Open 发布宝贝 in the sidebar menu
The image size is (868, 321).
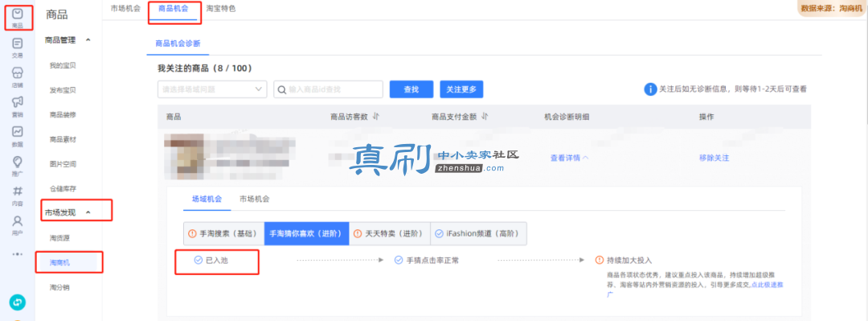63,90
